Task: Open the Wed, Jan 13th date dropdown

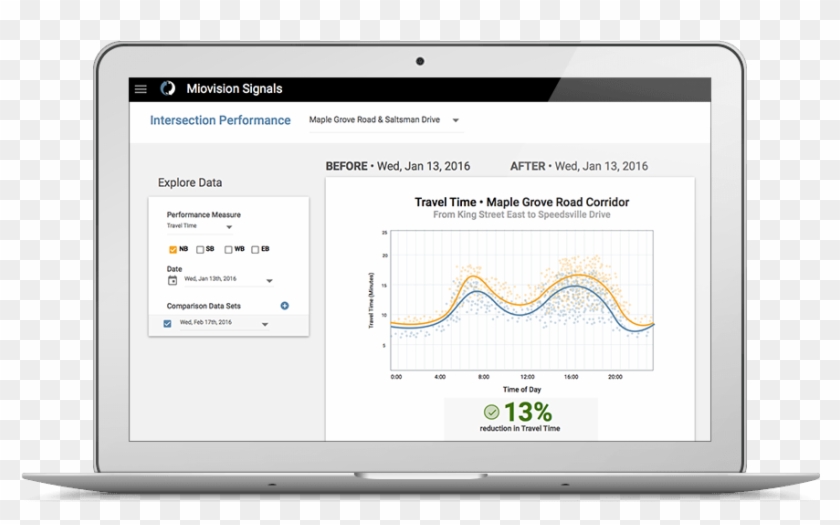Action: pyautogui.click(x=268, y=281)
